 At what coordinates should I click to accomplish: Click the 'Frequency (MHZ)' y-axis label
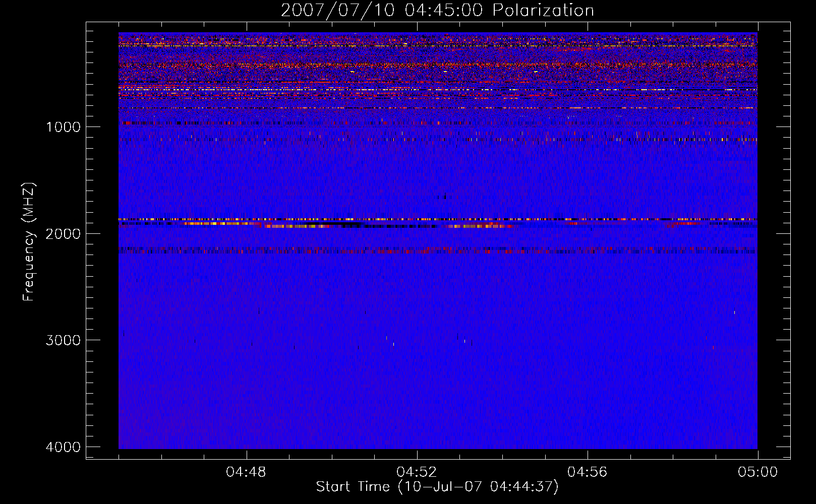point(29,242)
